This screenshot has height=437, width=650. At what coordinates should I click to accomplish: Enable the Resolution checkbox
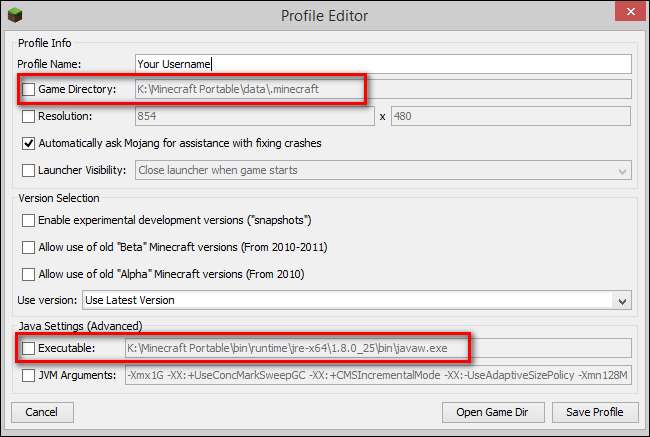tap(28, 116)
